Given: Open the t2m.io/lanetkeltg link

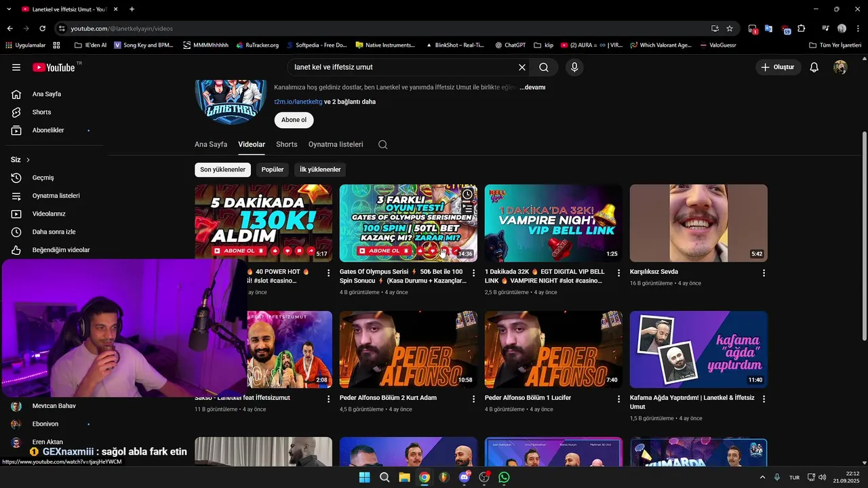Looking at the screenshot, I should pyautogui.click(x=298, y=102).
